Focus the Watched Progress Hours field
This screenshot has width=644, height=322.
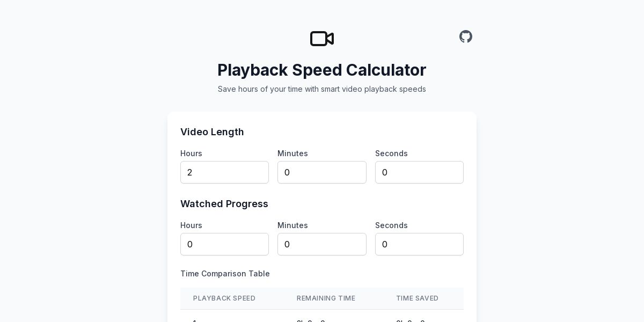click(x=224, y=244)
